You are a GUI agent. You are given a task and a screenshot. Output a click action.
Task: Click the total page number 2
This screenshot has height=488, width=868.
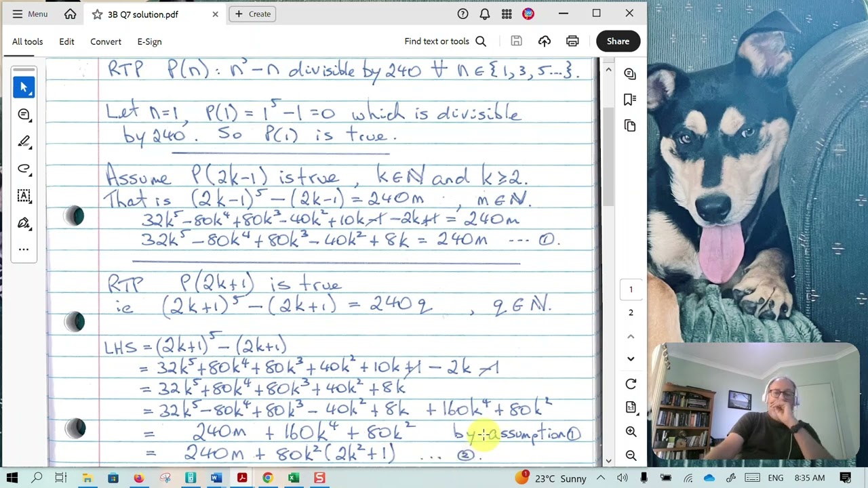(631, 312)
